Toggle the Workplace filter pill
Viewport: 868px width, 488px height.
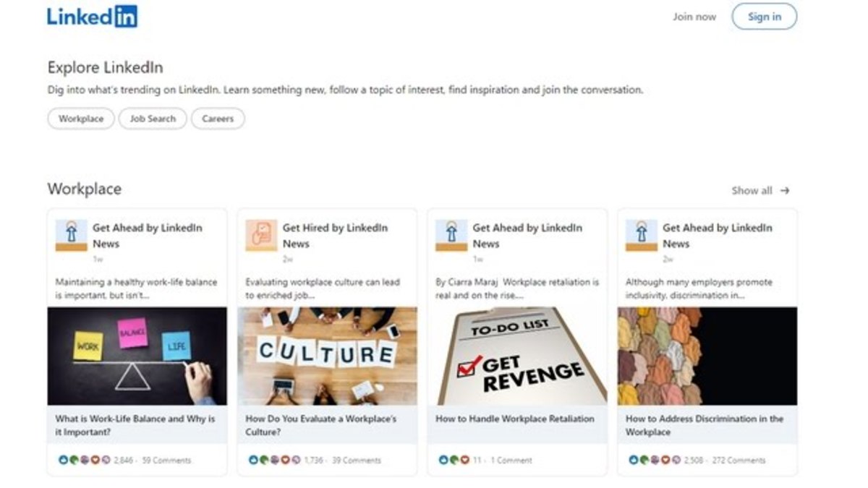point(80,119)
